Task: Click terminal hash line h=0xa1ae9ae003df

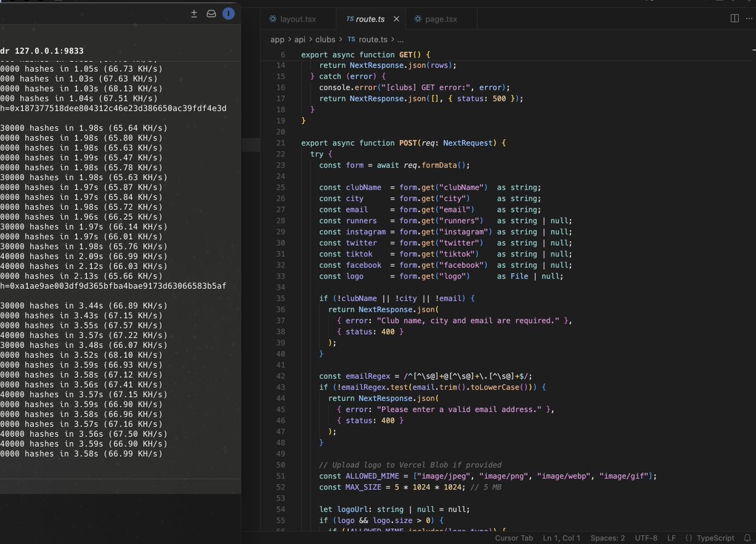Action: (113, 286)
